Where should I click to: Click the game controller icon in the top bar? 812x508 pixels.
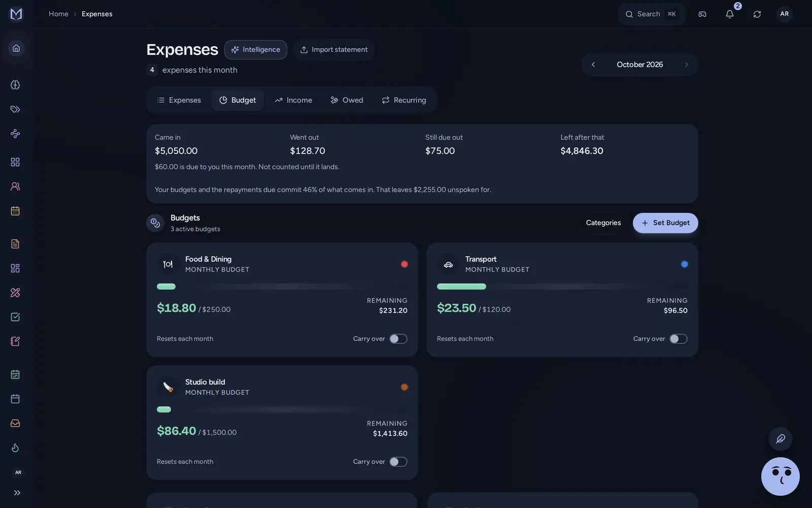pyautogui.click(x=702, y=14)
